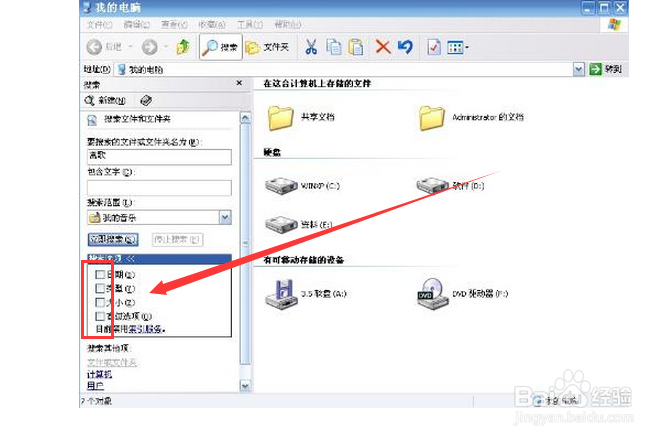Click the blue Undo arrow icon
Viewport: 670px width, 441px height.
pos(405,47)
